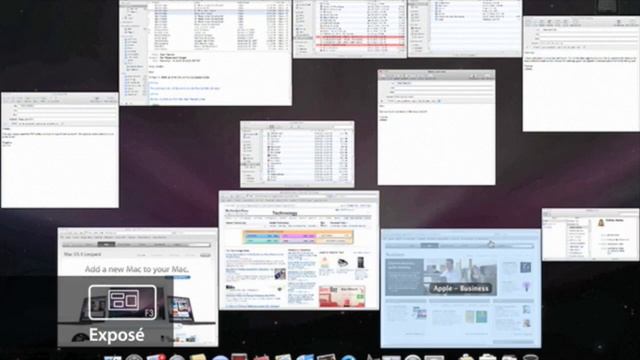Choose the news site Safari window with colored banner
This screenshot has height=360, width=640.
(299, 250)
